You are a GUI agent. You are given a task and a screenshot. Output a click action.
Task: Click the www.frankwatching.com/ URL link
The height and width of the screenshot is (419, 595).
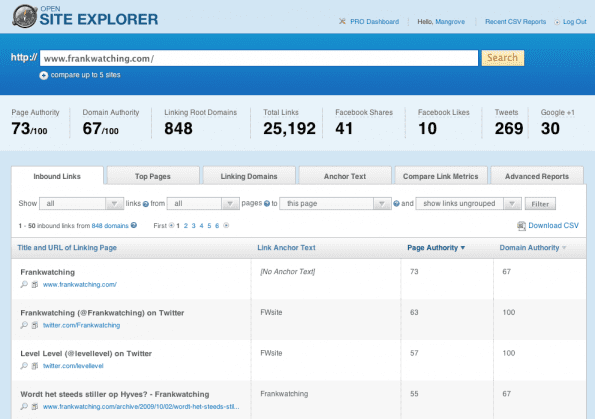coord(80,284)
